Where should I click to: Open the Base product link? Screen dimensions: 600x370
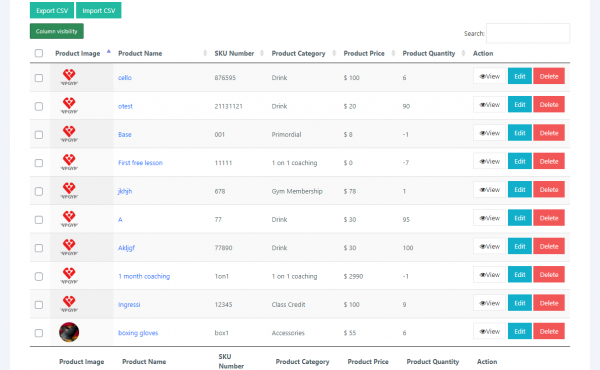[125, 134]
